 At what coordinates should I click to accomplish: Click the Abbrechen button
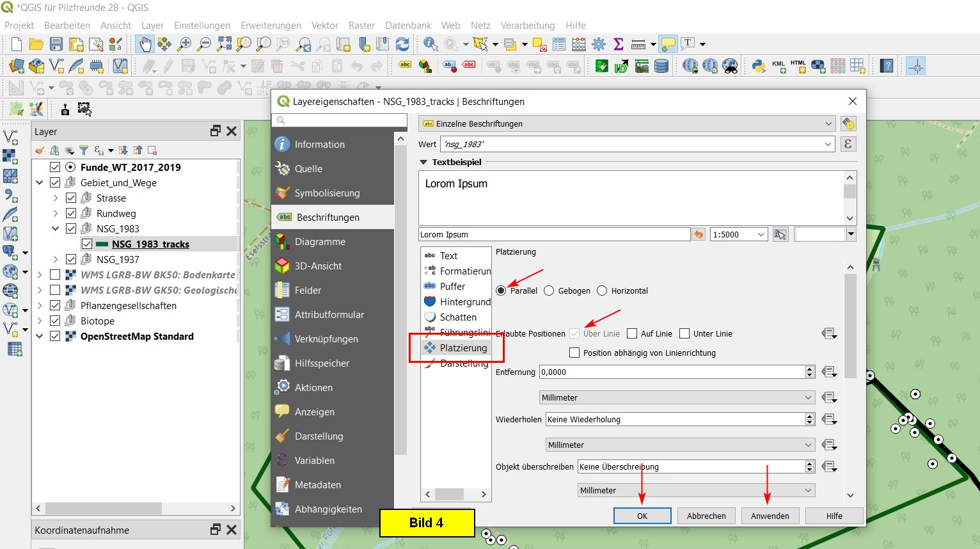(706, 516)
